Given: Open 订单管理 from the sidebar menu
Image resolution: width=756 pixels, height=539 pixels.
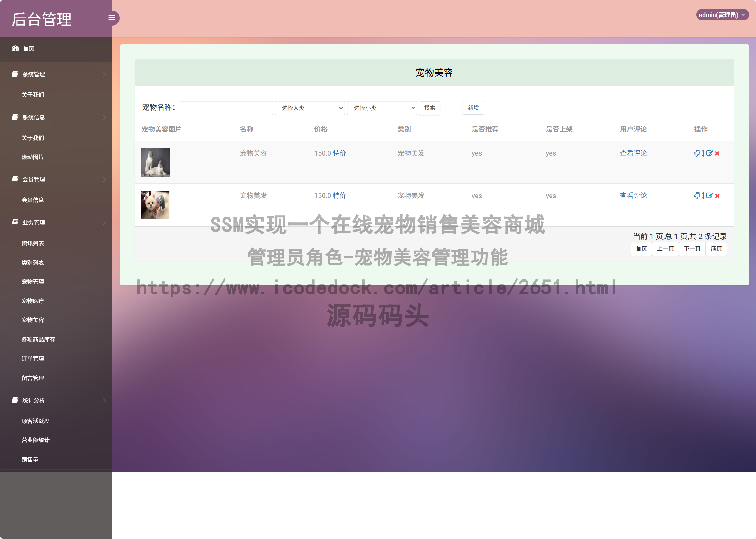Looking at the screenshot, I should 32,358.
